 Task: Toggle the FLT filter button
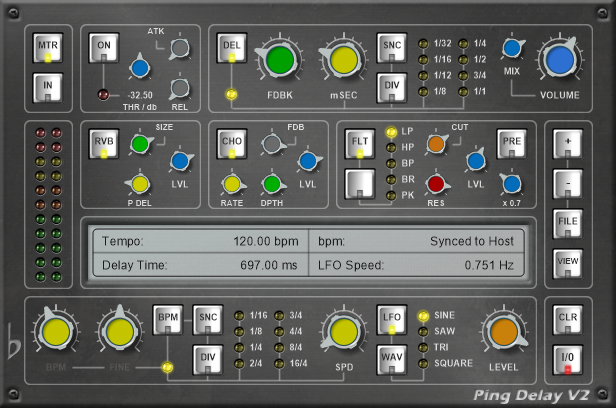(x=359, y=142)
